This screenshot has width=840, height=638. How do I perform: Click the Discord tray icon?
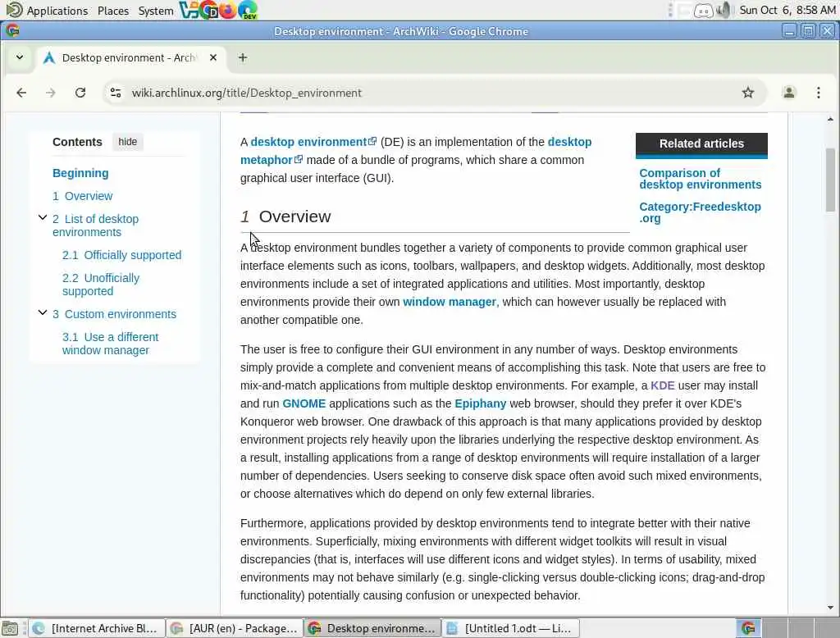703,10
